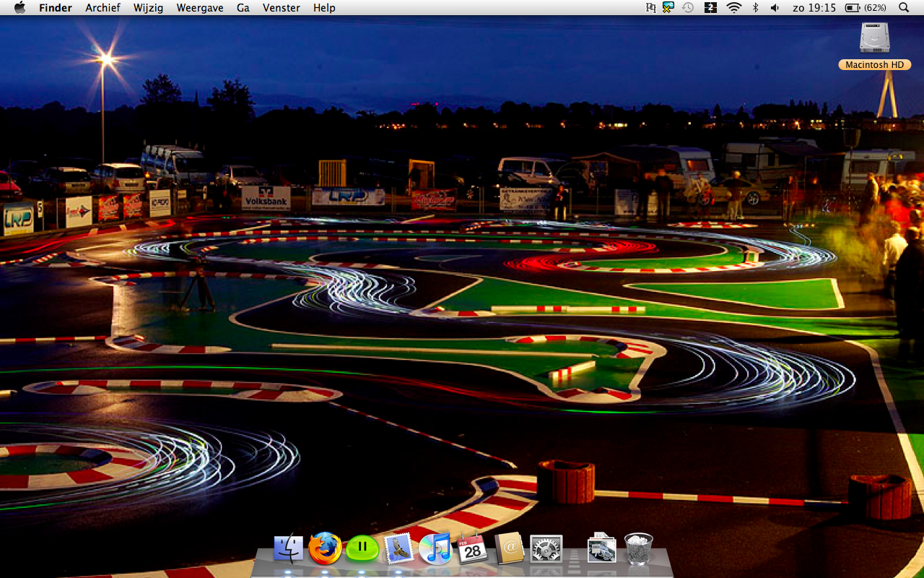Click the Time Machine status icon
The width and height of the screenshot is (924, 578).
click(x=688, y=8)
